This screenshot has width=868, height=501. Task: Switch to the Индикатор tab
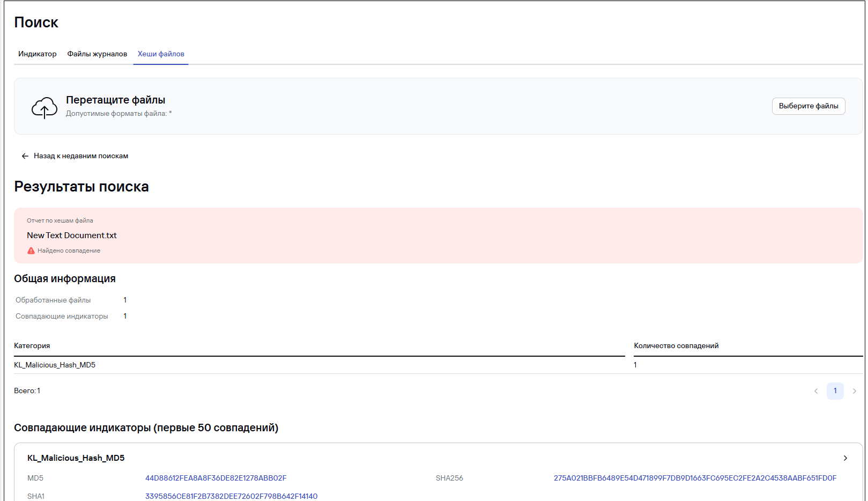click(38, 54)
